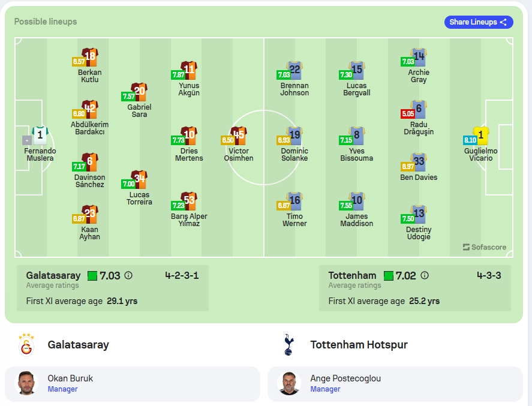Open Galatasaray average rating info icon
Viewport: 532px width, 406px height.
tap(128, 275)
